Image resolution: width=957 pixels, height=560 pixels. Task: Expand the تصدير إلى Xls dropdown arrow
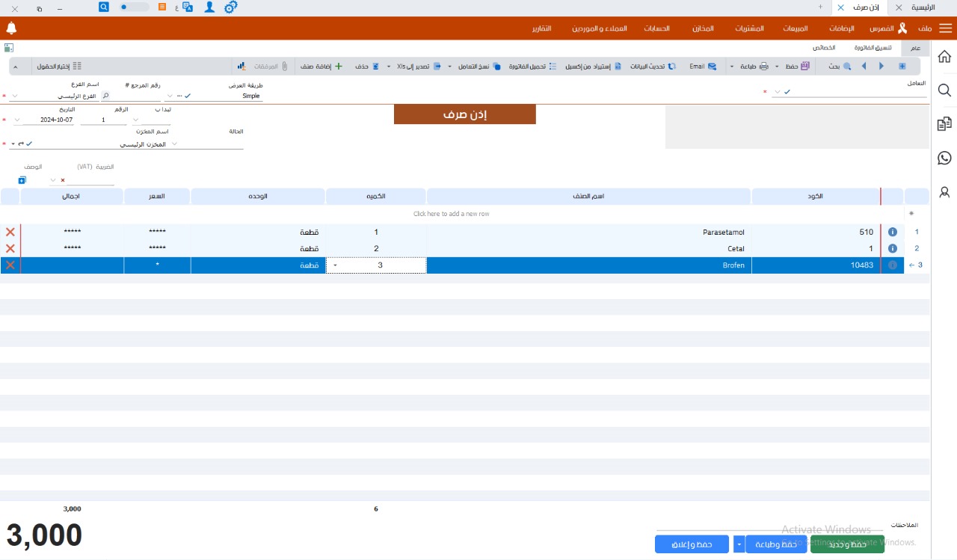click(x=389, y=66)
